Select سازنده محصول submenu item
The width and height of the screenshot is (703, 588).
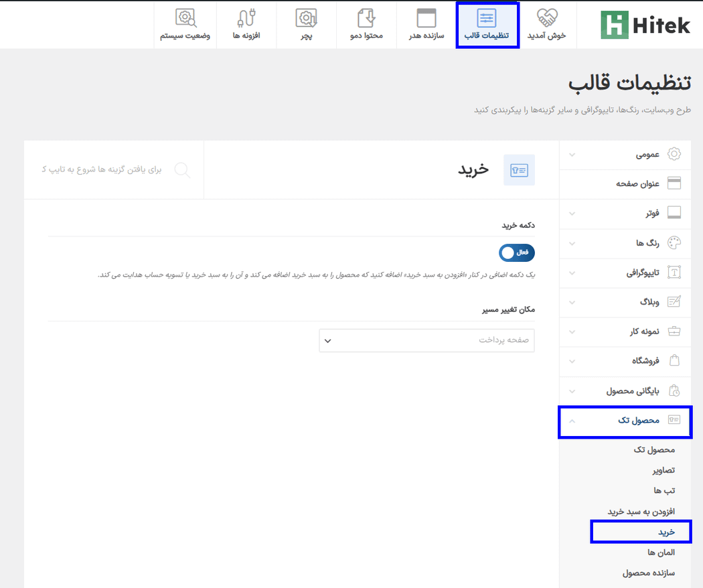pos(648,573)
